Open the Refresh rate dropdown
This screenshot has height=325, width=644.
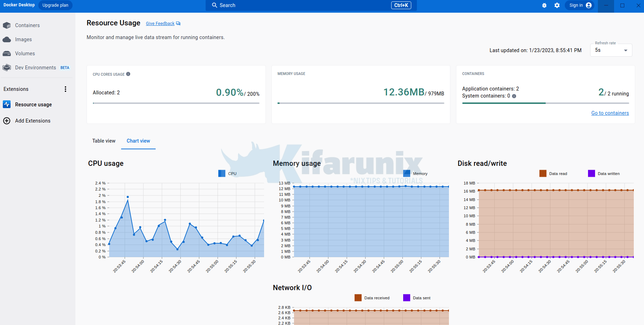[611, 50]
